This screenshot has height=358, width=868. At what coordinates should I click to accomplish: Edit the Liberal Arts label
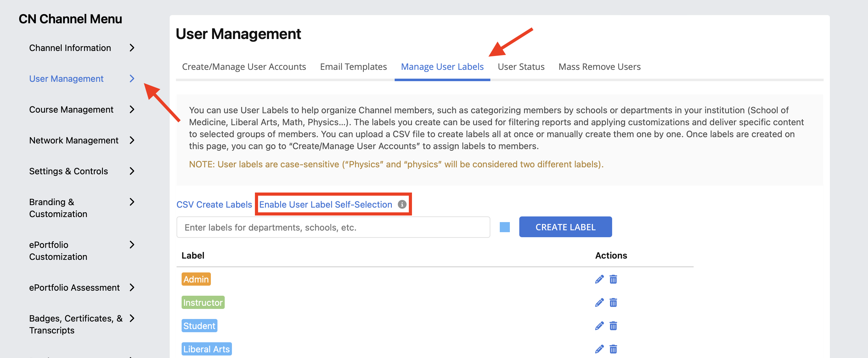coord(599,349)
